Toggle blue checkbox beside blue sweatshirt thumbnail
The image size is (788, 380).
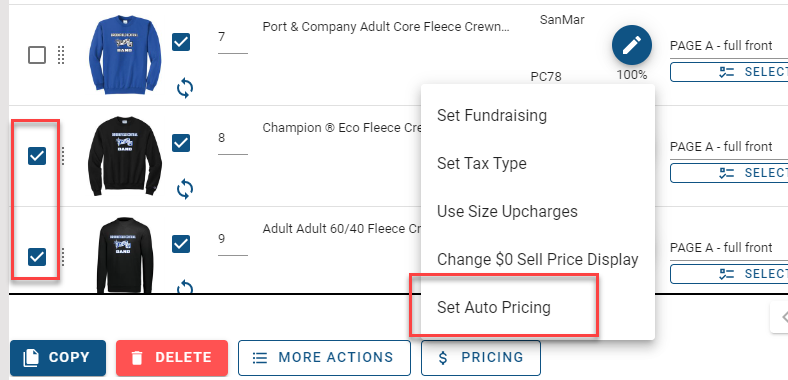[x=181, y=42]
